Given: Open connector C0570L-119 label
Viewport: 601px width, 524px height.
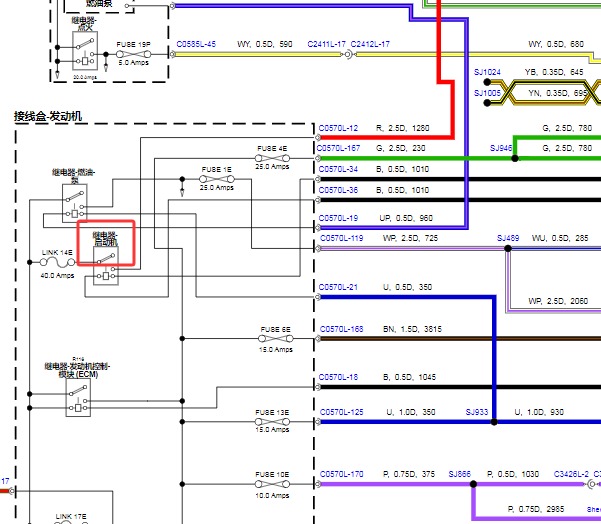Looking at the screenshot, I should coord(342,238).
